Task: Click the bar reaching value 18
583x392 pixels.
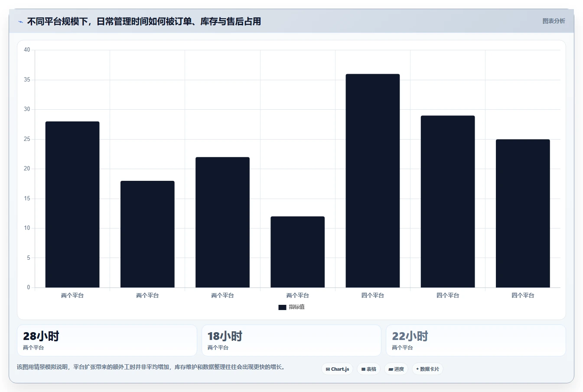Action: (147, 234)
